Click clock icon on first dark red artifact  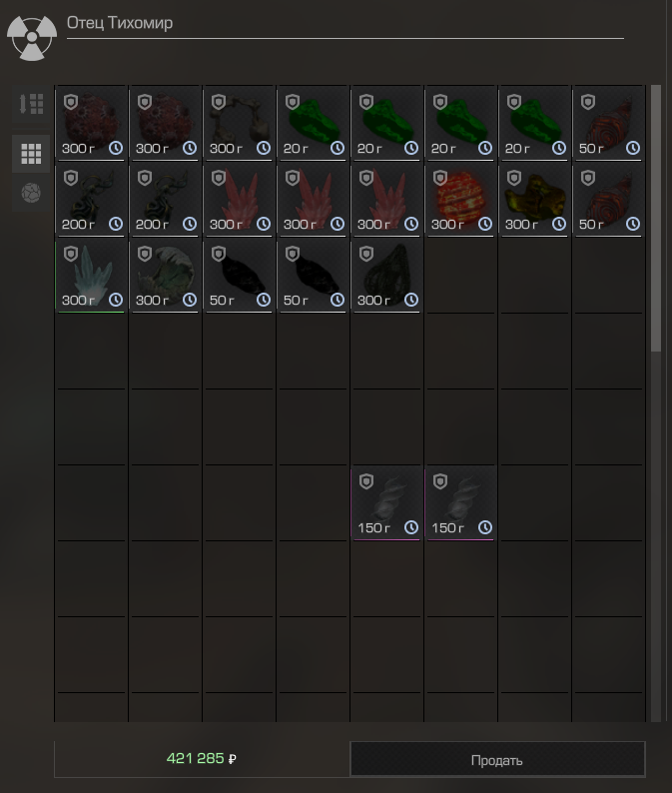pos(116,148)
